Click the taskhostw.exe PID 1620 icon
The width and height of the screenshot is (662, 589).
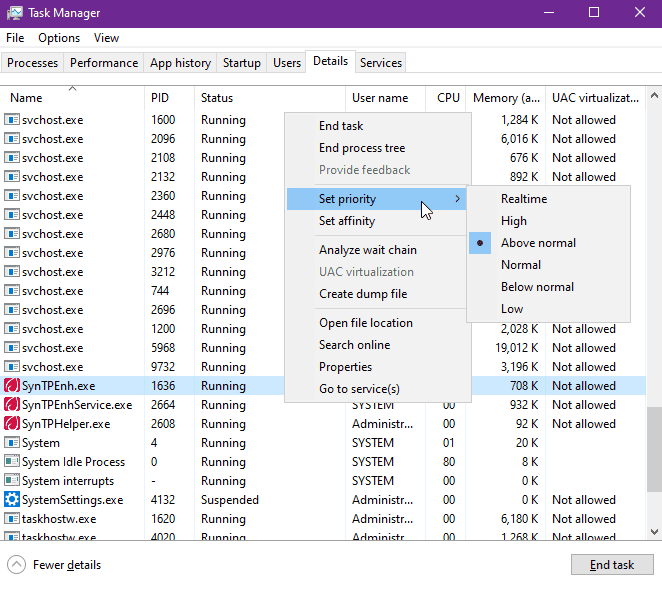coord(12,518)
